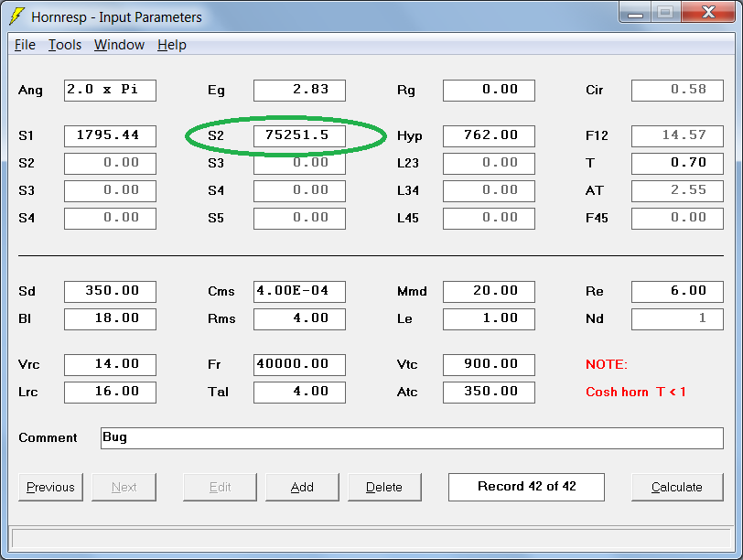Click the Hyp field with 762.00

(x=489, y=136)
